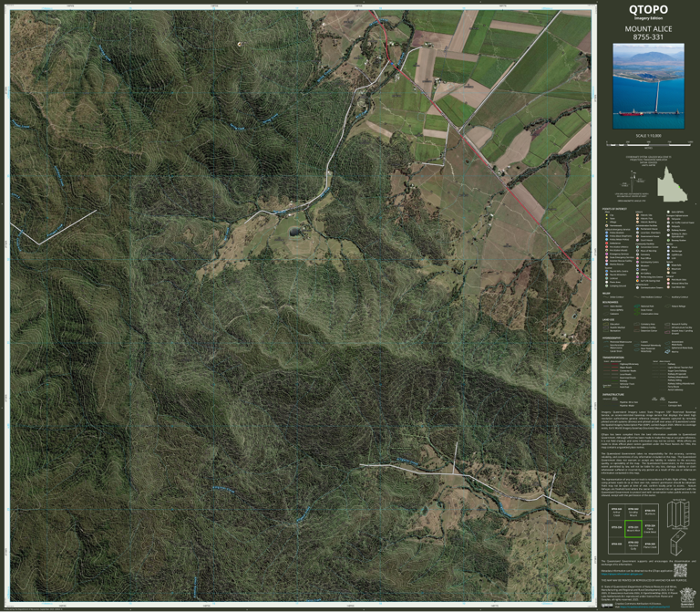Click the Lighthouse legend symbol
700x612 pixels.
coord(668,254)
